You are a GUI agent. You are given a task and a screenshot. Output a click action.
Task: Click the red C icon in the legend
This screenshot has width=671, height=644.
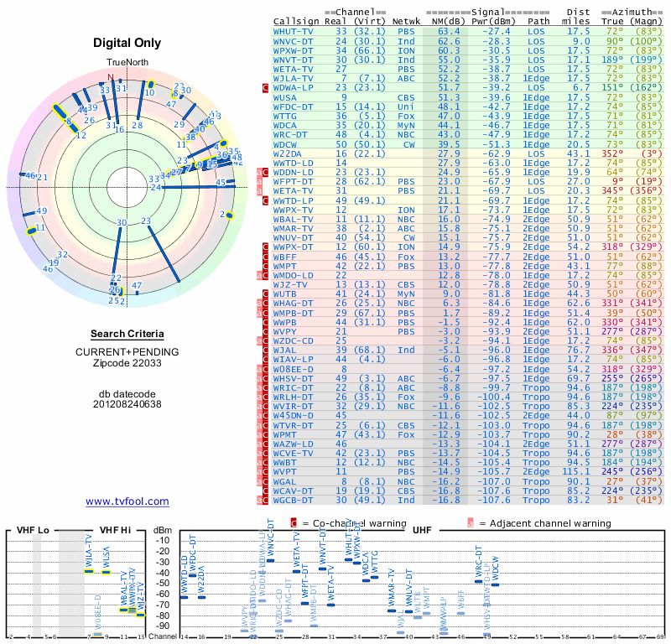[x=294, y=523]
